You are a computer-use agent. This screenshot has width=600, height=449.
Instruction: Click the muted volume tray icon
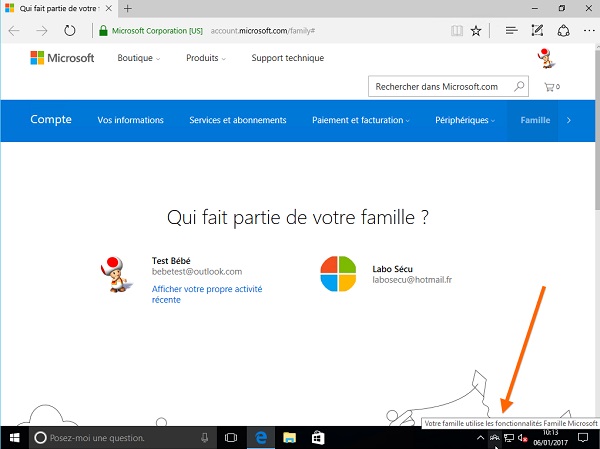(522, 438)
